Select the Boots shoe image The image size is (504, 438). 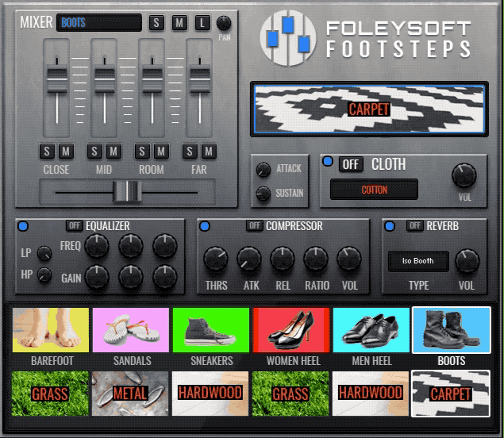[x=452, y=330]
